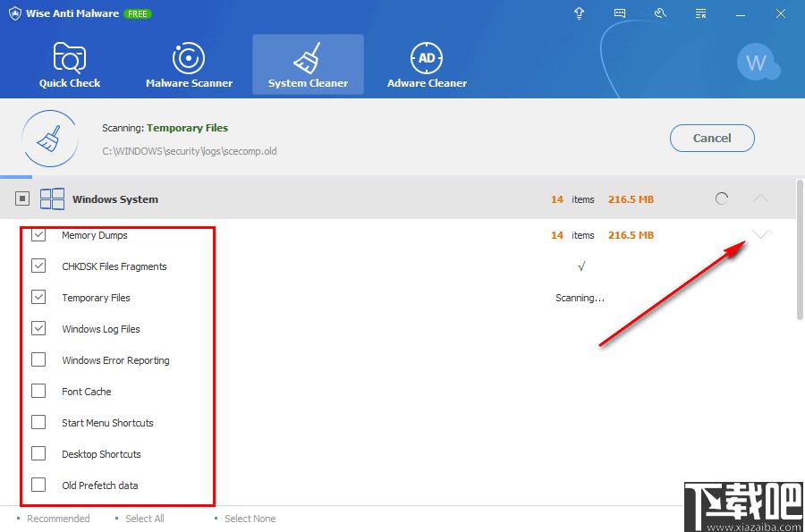Click the Desktop Shortcuts label

coord(101,454)
